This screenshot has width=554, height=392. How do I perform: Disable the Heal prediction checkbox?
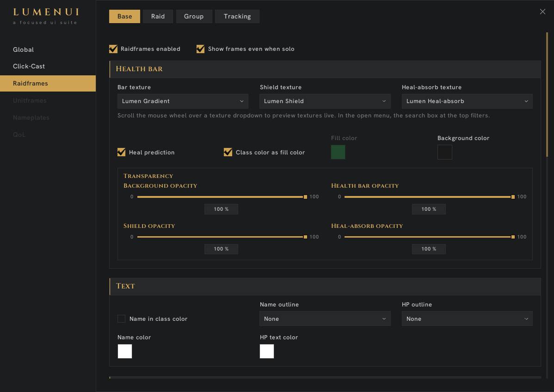[x=121, y=152]
